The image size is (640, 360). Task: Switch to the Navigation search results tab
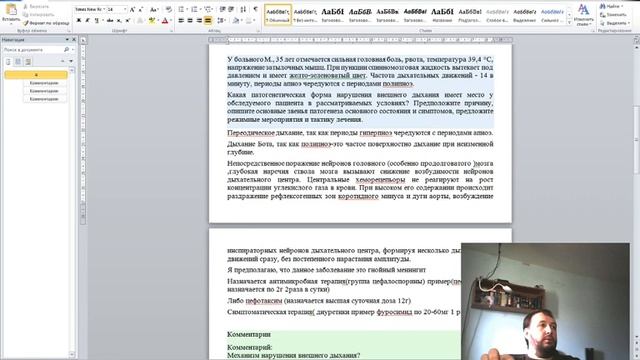coord(28,62)
